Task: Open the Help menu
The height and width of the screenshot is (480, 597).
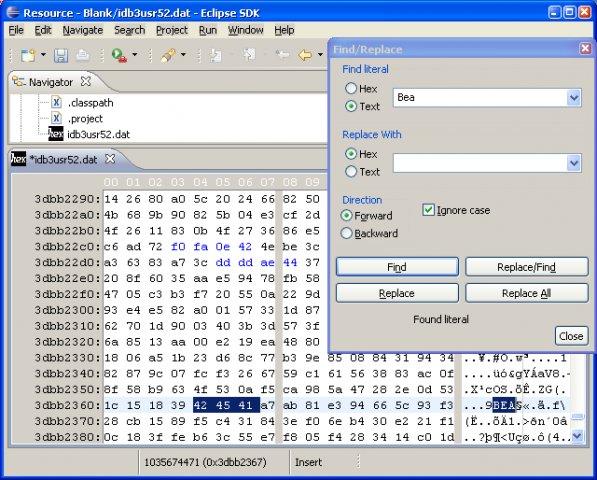Action: point(284,30)
